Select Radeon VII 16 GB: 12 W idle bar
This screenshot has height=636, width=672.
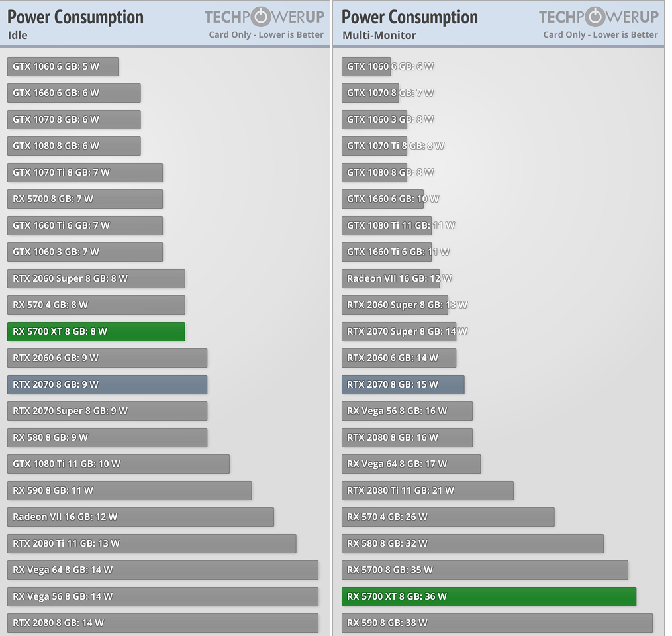140,517
